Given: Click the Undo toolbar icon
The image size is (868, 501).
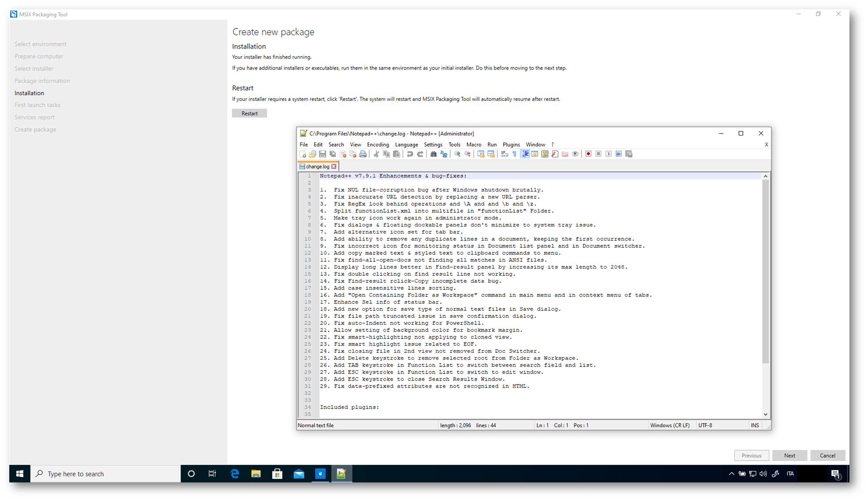Looking at the screenshot, I should 410,154.
